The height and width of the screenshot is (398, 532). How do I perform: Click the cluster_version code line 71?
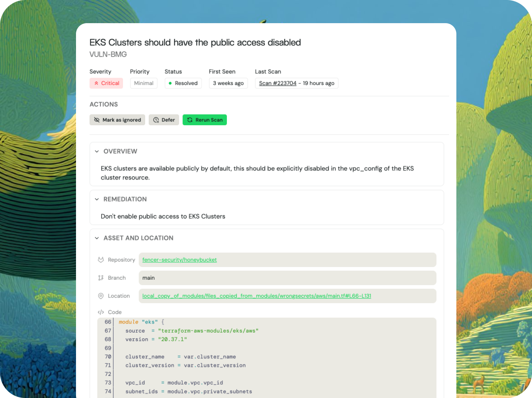pos(185,365)
